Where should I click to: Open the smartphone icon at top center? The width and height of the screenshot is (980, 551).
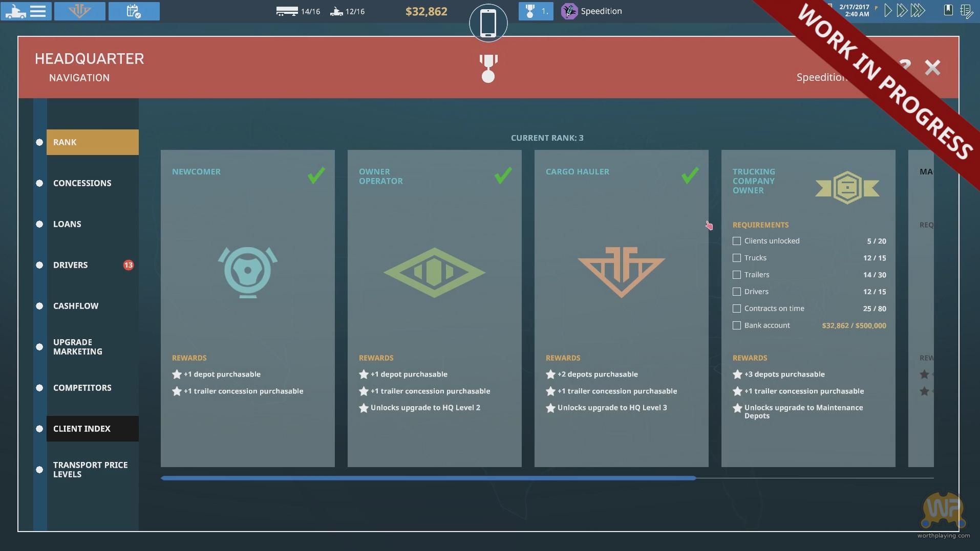(488, 23)
